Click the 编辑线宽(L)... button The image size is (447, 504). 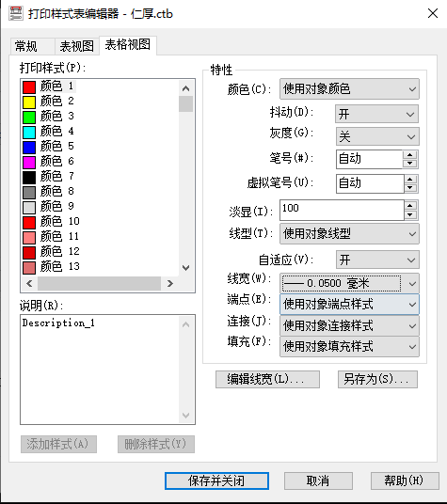(267, 379)
